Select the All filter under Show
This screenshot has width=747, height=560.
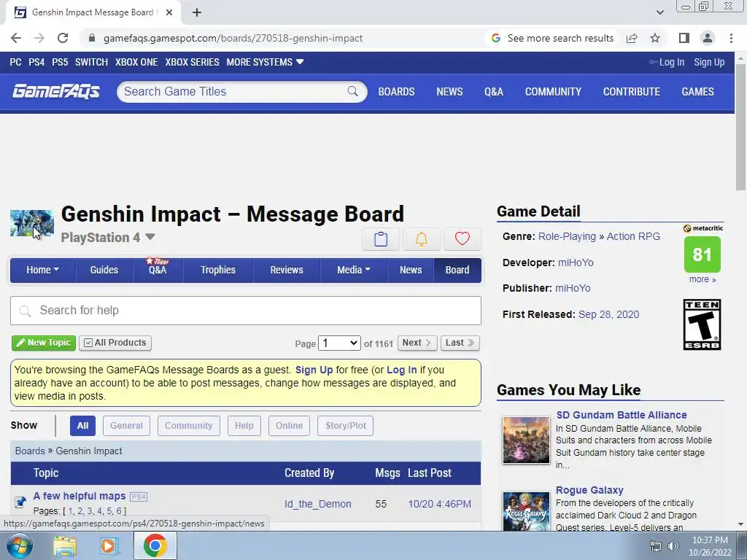82,426
